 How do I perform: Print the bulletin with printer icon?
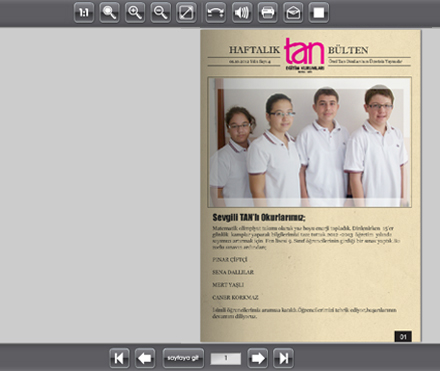pyautogui.click(x=267, y=13)
